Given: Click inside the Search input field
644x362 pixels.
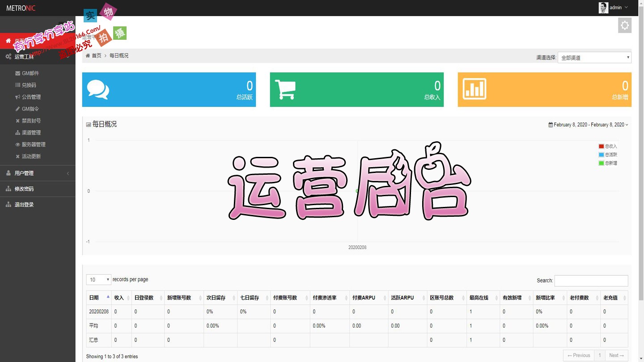Looking at the screenshot, I should (x=591, y=281).
